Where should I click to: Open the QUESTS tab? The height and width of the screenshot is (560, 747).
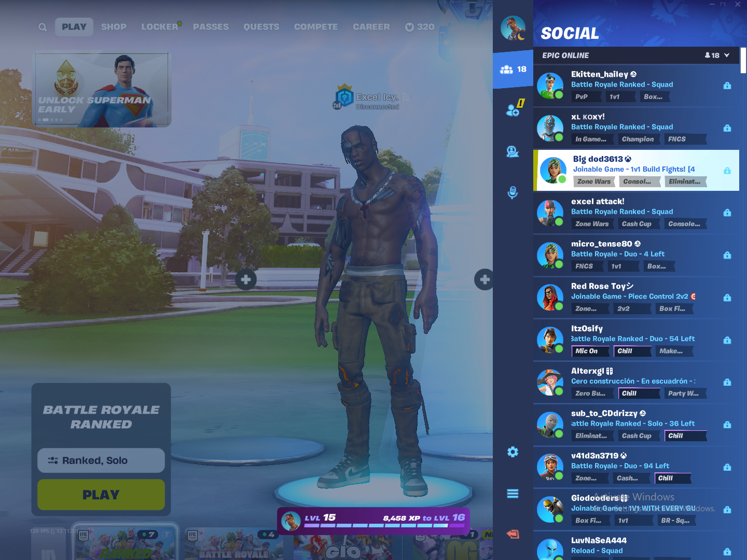click(261, 27)
